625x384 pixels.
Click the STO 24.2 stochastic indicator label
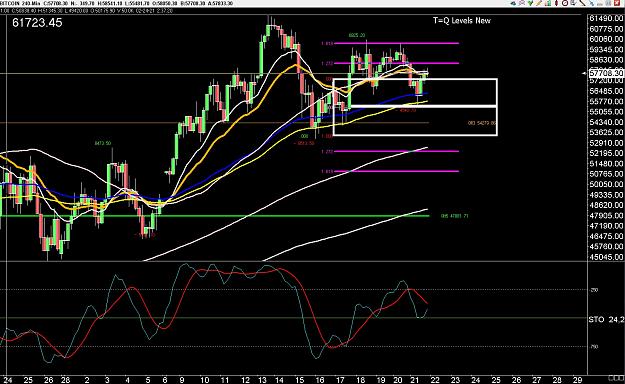click(x=606, y=319)
